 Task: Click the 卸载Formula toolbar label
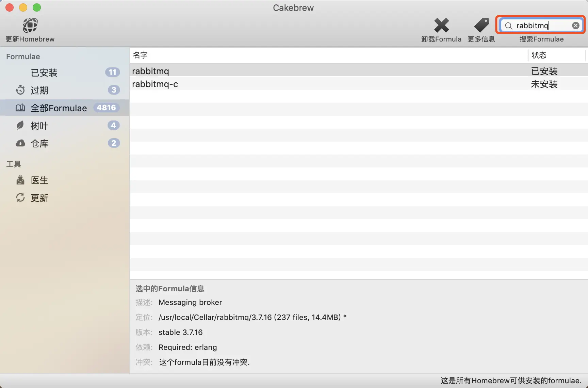(x=441, y=39)
